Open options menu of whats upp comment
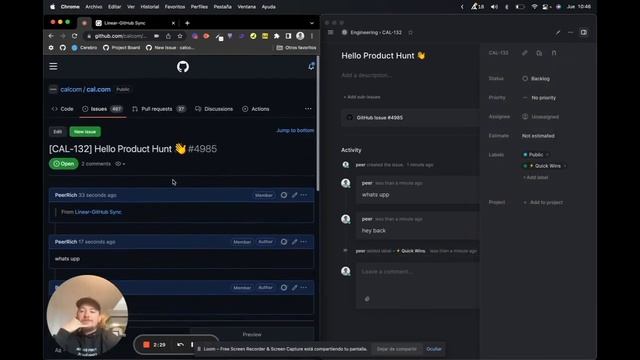 304,242
